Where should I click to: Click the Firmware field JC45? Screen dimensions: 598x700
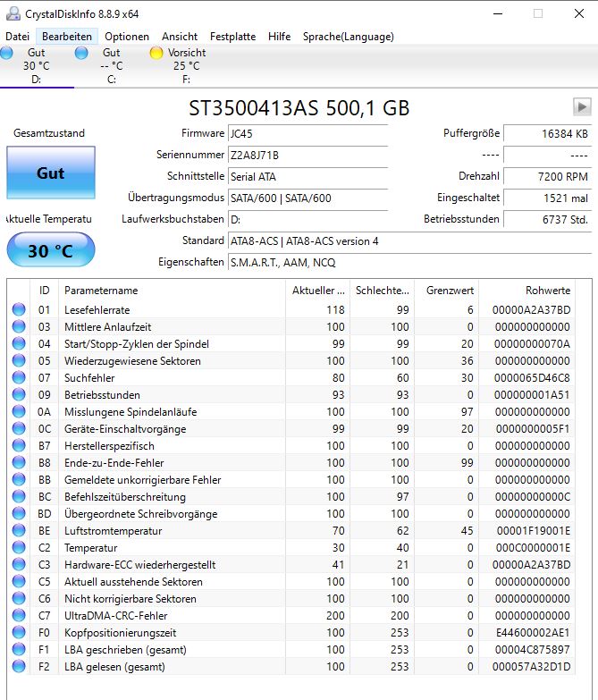click(307, 133)
